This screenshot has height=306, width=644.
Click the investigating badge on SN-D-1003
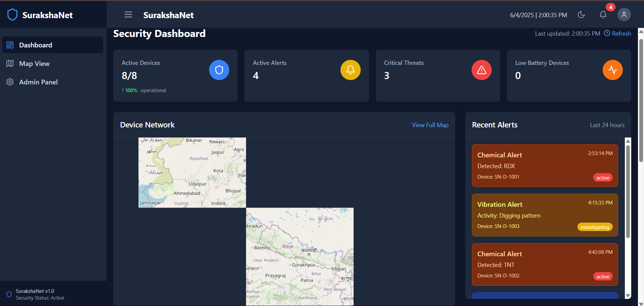[595, 227]
